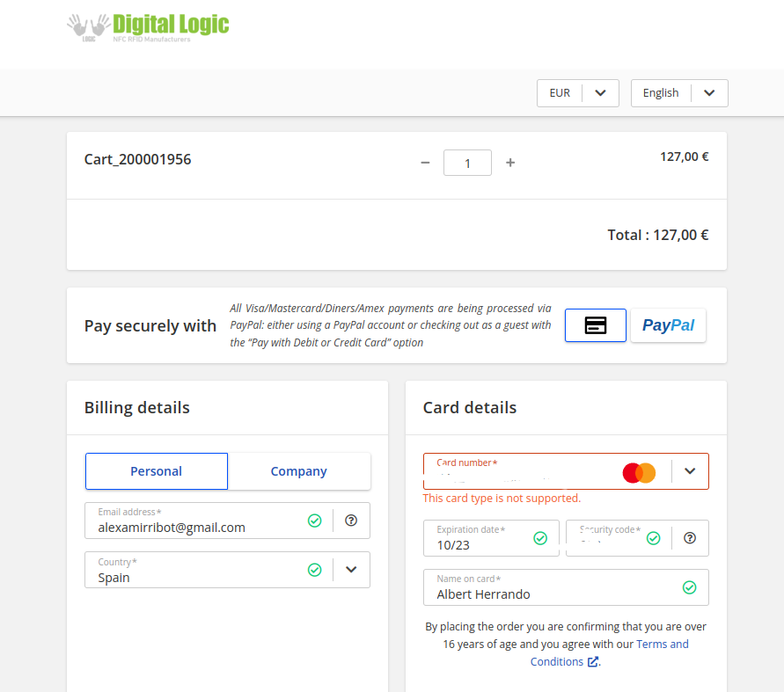The image size is (784, 692).
Task: Expand the card type dropdown chevron
Action: tap(690, 471)
